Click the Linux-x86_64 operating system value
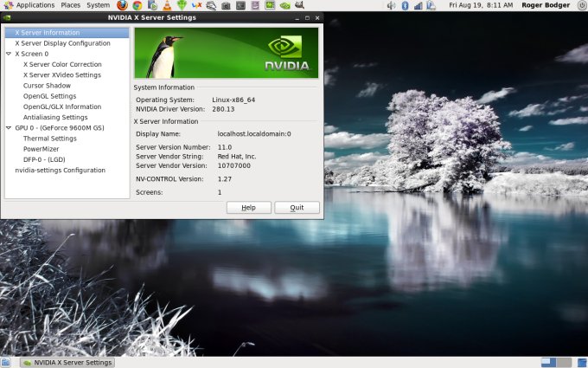 tap(233, 100)
